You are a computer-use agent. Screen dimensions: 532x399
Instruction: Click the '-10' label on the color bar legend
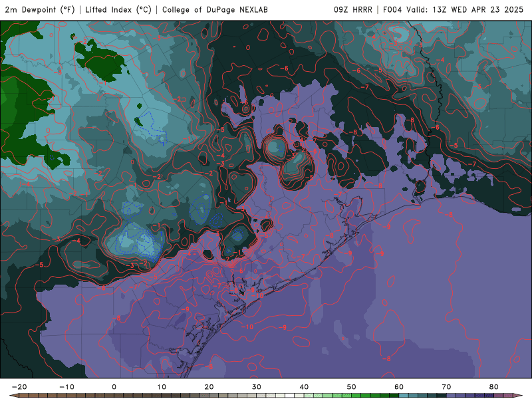pyautogui.click(x=67, y=387)
